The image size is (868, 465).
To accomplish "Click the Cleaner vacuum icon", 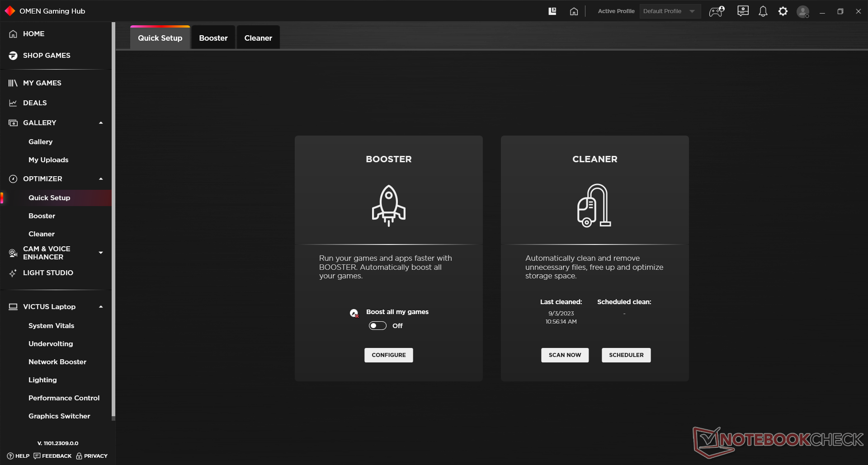I will coord(594,206).
